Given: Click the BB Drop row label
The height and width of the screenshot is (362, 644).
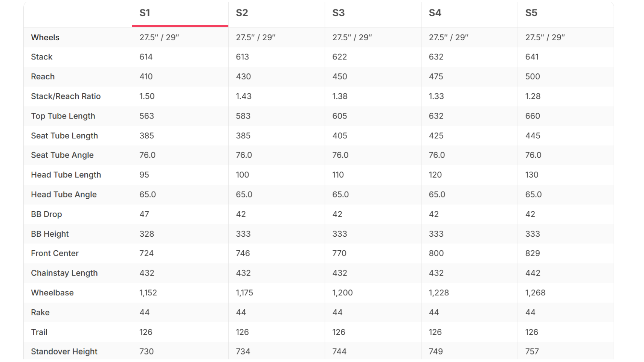Looking at the screenshot, I should (x=46, y=214).
